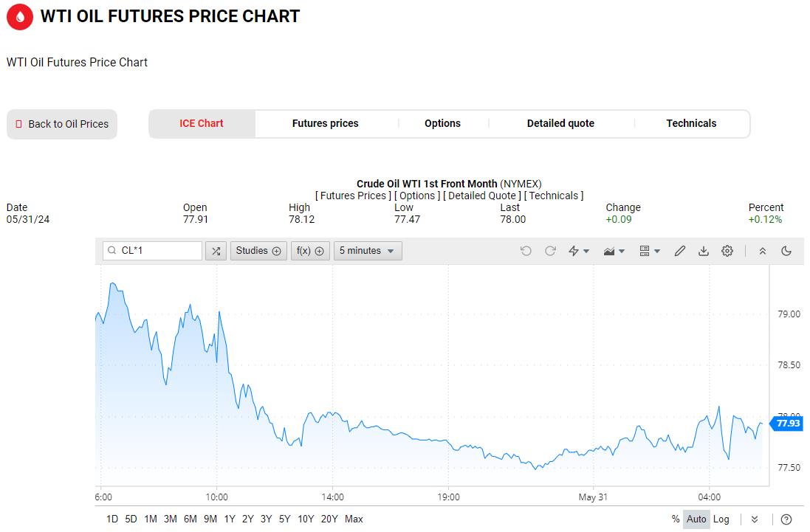Toggle percent scale mode
Screen dimensions: 810x532
(x=675, y=519)
